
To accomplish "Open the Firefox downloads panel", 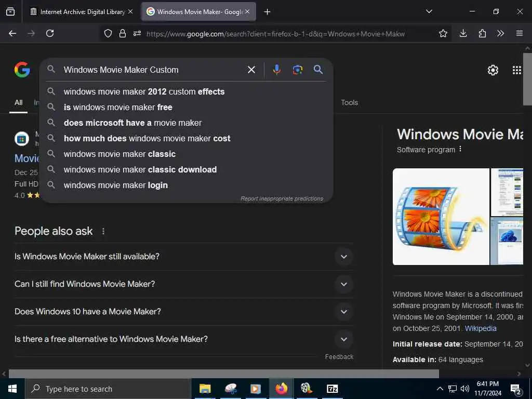I will [463, 33].
